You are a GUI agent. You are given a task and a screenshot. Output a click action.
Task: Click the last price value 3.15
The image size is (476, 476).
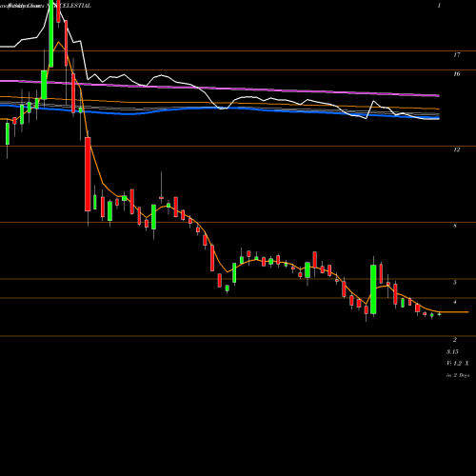[452, 351]
